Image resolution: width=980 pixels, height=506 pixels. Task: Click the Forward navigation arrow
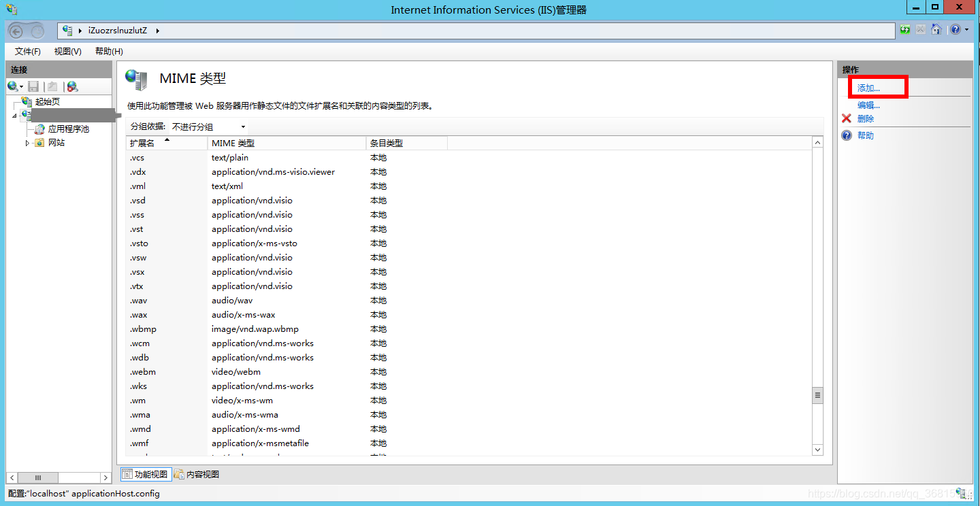coord(37,31)
